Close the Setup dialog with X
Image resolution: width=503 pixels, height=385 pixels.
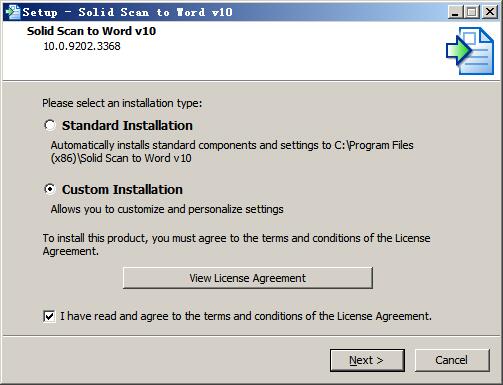(x=490, y=12)
